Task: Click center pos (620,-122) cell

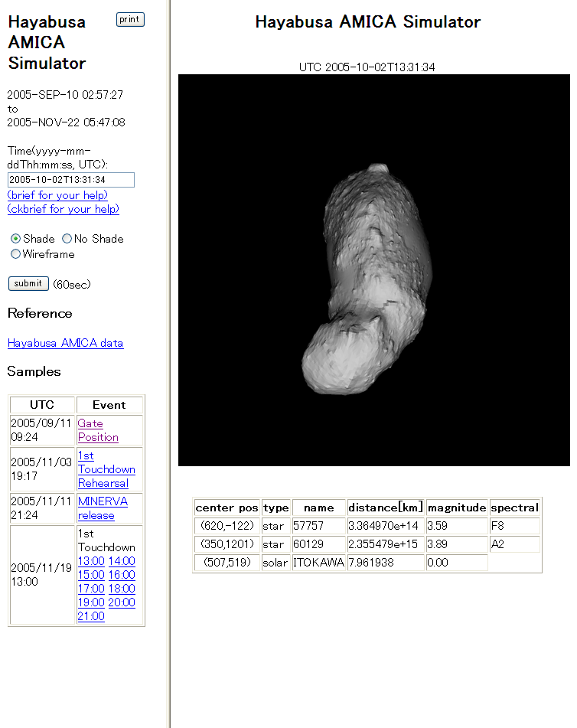Action: [x=227, y=526]
